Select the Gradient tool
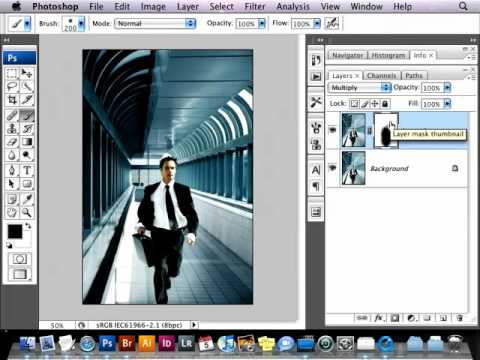This screenshot has height=360, width=480. (x=27, y=142)
